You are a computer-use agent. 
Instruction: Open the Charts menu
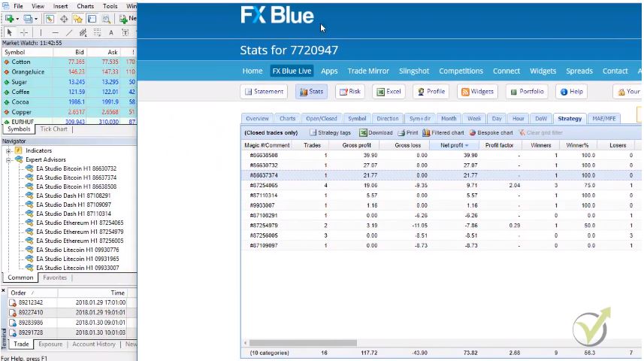86,6
